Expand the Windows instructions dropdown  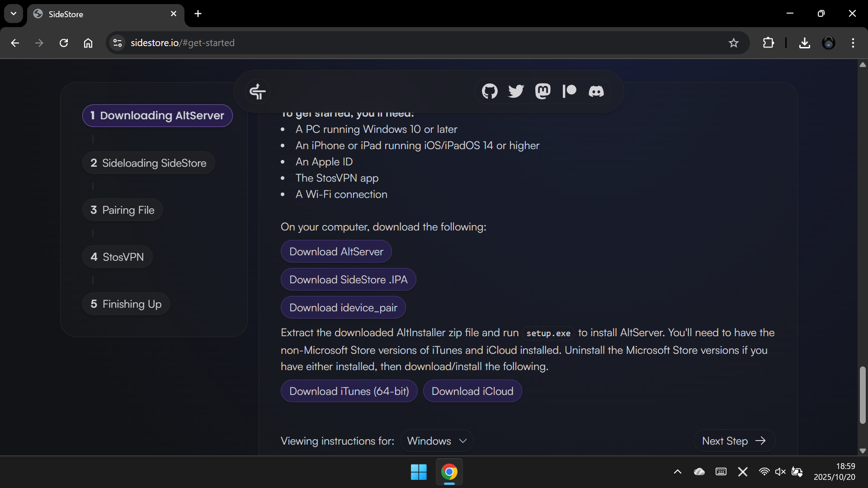436,441
